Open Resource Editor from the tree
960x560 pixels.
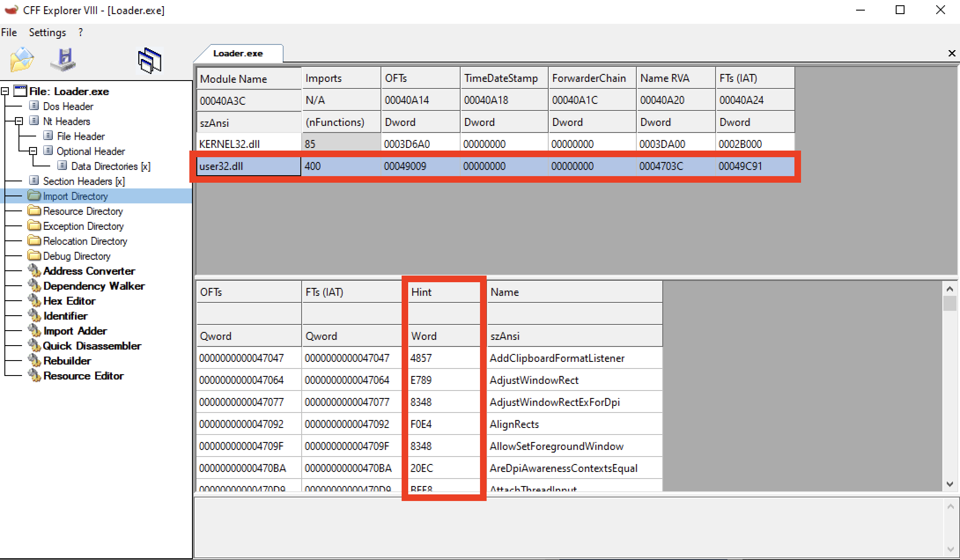click(83, 376)
